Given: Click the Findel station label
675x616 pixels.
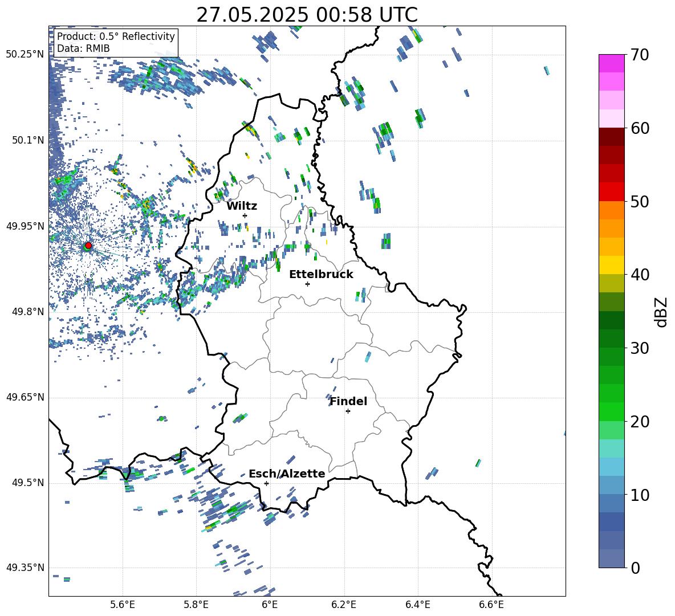Looking at the screenshot, I should (348, 401).
